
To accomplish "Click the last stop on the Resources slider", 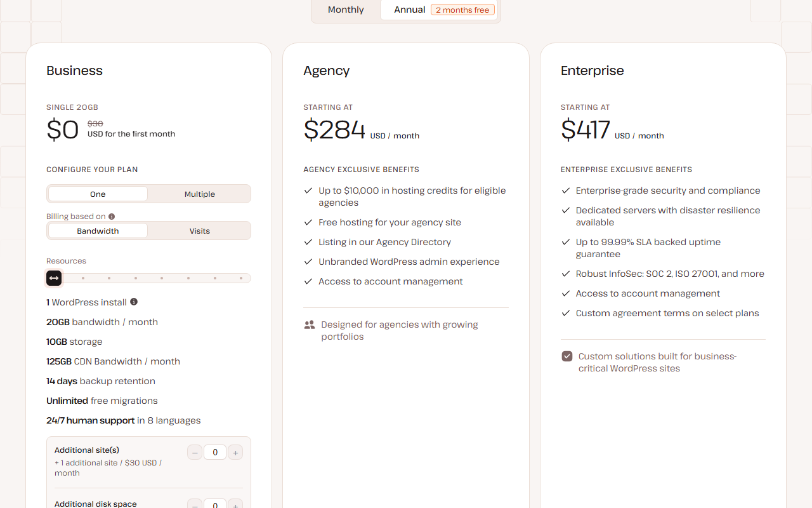I will (241, 278).
